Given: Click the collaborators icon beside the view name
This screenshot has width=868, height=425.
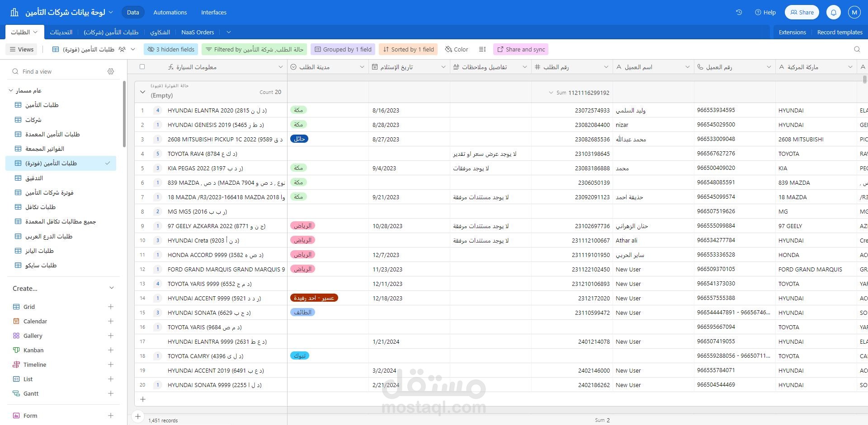Looking at the screenshot, I should point(122,49).
